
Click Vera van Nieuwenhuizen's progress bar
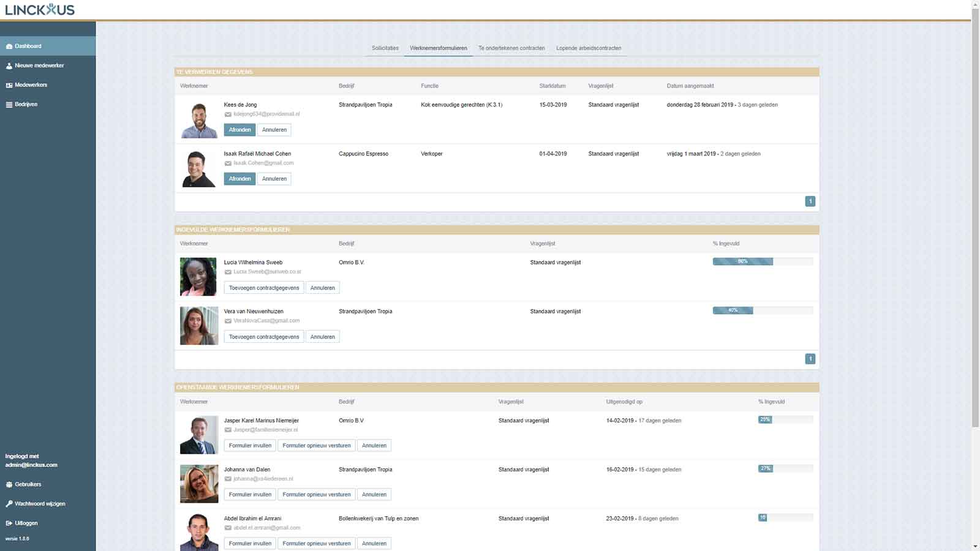763,310
